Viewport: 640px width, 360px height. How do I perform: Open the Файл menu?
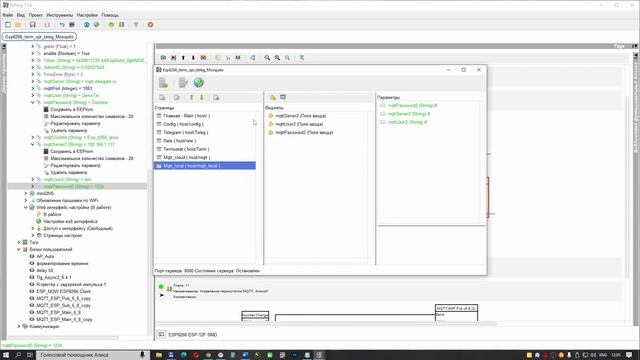[x=7, y=15]
